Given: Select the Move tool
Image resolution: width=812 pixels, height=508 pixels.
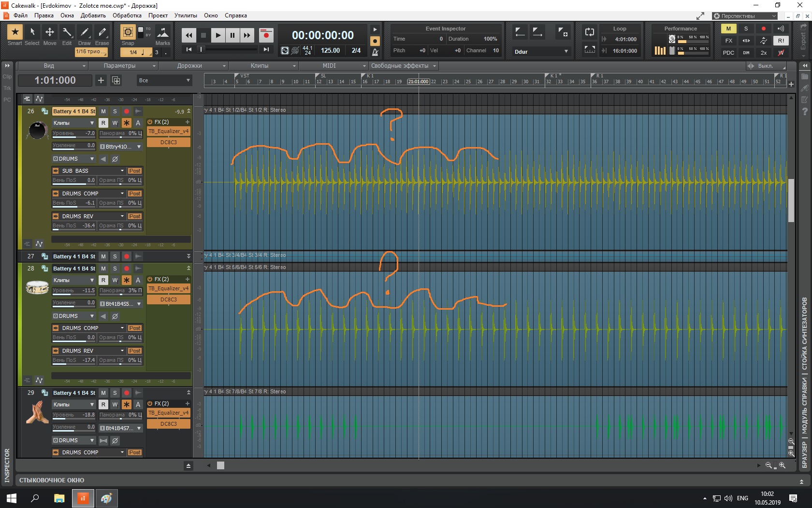Looking at the screenshot, I should coord(50,32).
